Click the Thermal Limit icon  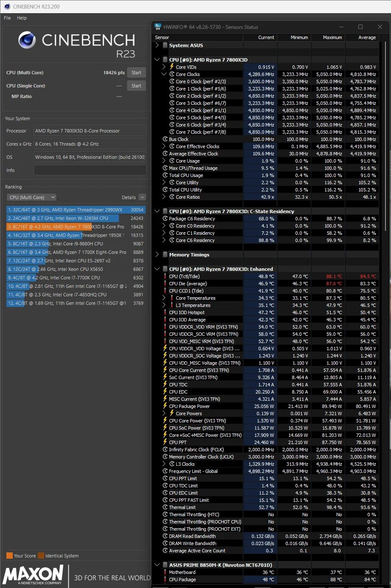(165, 507)
